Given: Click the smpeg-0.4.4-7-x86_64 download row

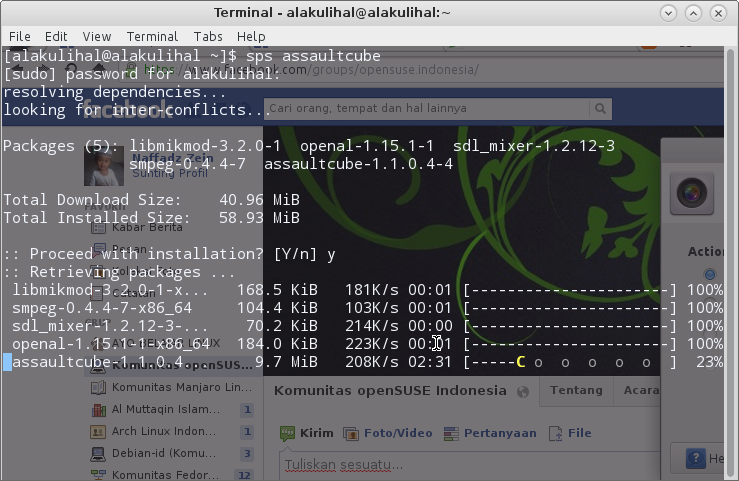Looking at the screenshot, I should pyautogui.click(x=363, y=308).
